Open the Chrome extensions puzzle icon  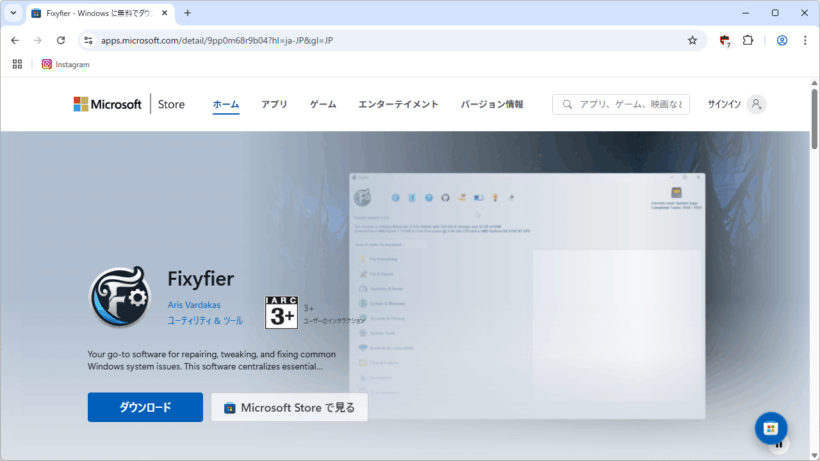pyautogui.click(x=747, y=40)
